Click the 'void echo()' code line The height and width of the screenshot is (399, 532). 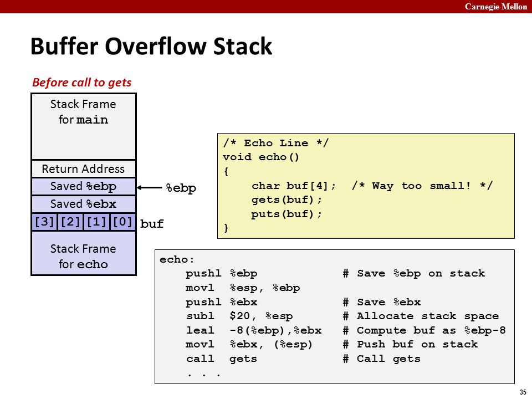[x=261, y=157]
